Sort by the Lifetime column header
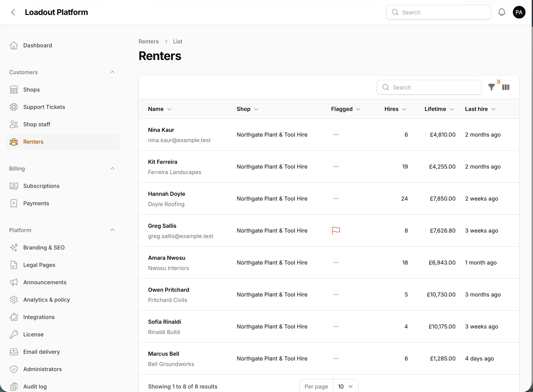533x392 pixels. (439, 109)
